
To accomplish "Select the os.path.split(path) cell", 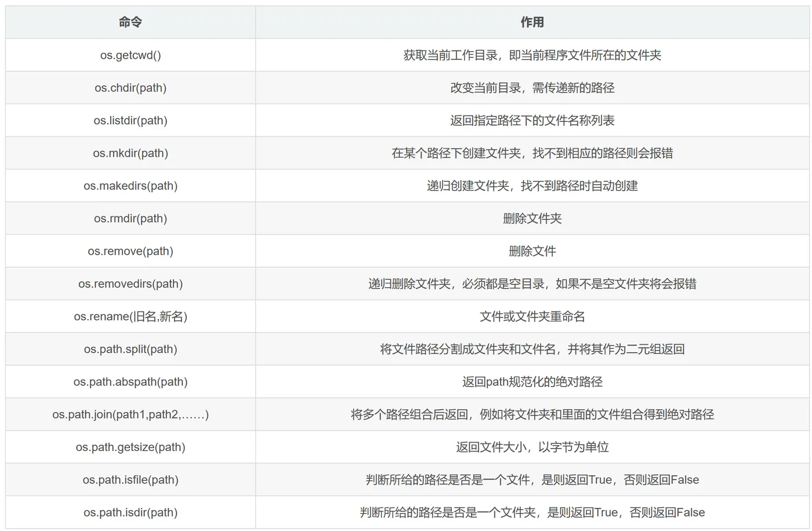I will point(130,349).
